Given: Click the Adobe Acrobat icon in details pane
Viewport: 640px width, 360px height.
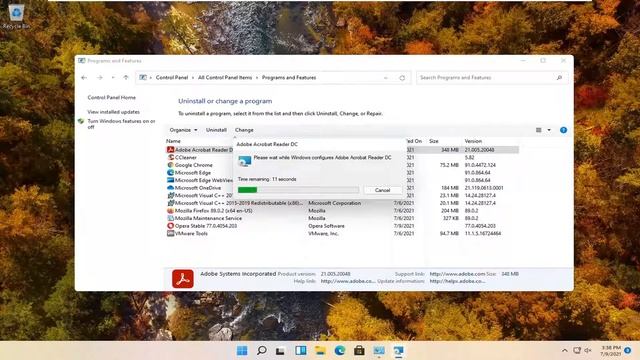Looking at the screenshot, I should tap(182, 279).
